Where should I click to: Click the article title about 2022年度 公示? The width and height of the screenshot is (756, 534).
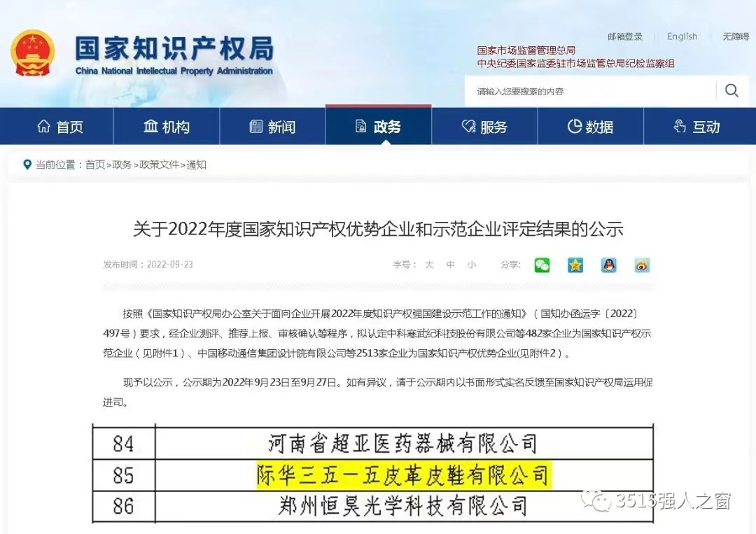pos(378,229)
